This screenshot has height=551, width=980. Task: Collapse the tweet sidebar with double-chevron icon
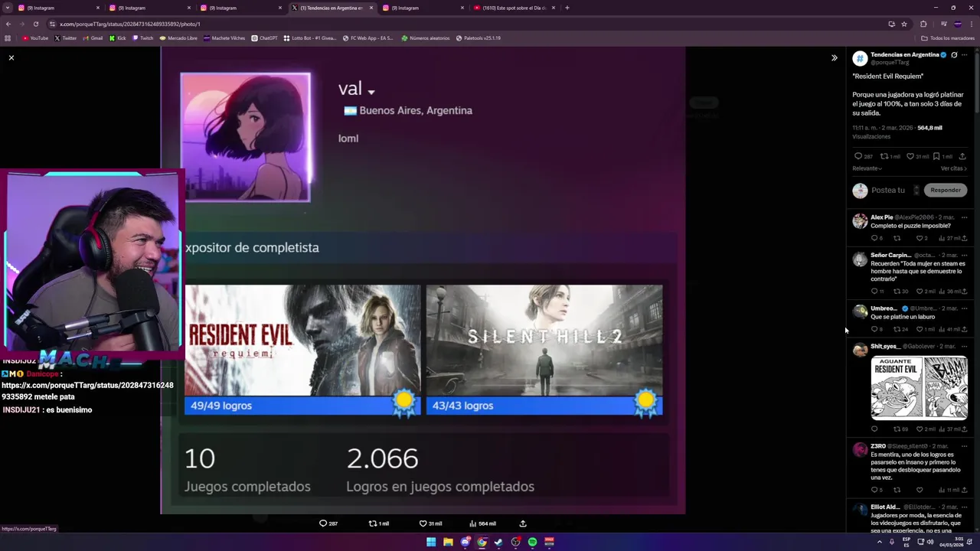click(835, 58)
